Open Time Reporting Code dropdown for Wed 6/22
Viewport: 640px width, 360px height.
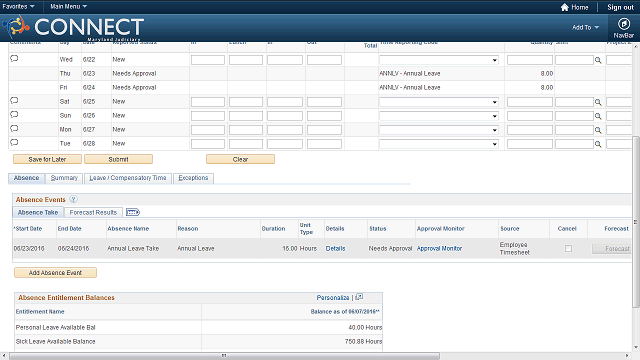[439, 60]
